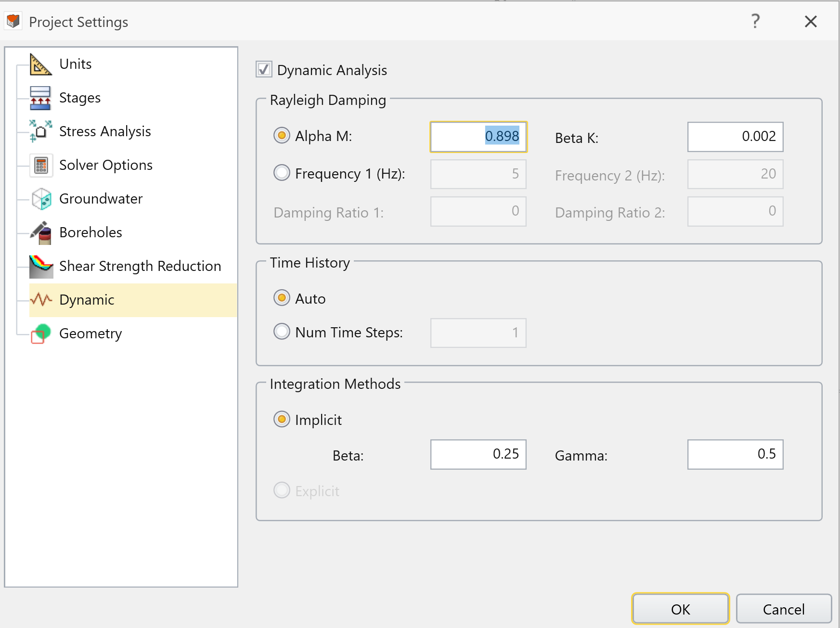Click the Rayleigh Damping group label
This screenshot has width=840, height=628.
point(328,100)
